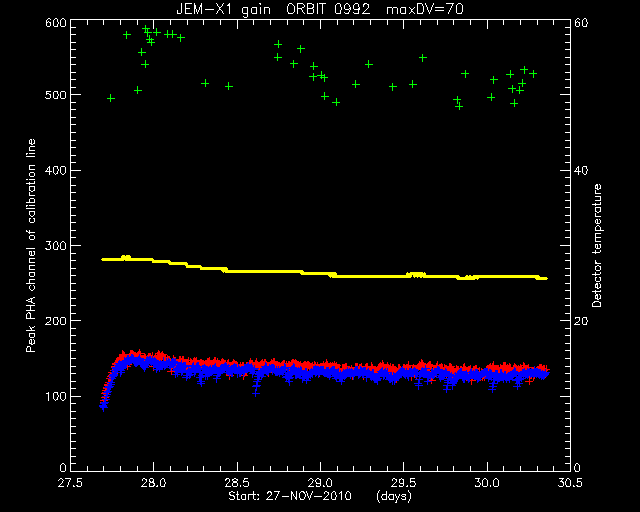Click the plot title 'JEM-X1 gain ORBIT 0992'
Screen dimensions: 640x512
[x=273, y=9]
